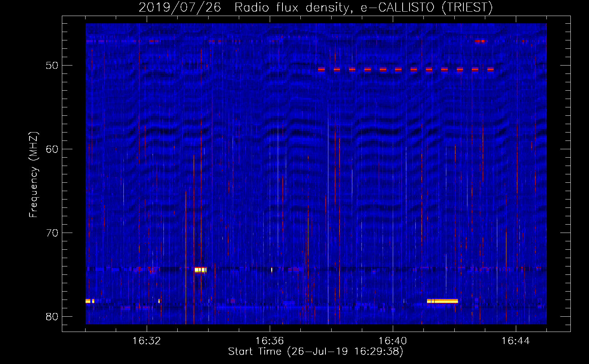Click the 80 frequency tick label
Screen dimensions: 589x364
coord(52,317)
